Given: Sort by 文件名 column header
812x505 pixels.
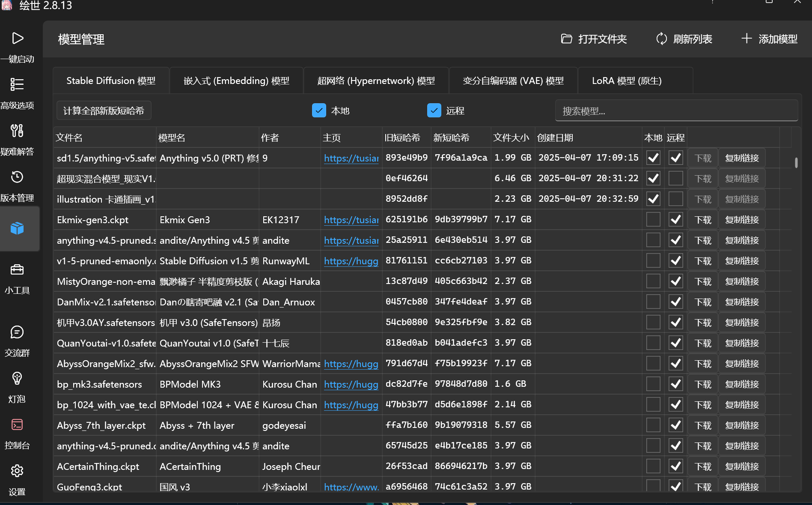Looking at the screenshot, I should [105, 137].
